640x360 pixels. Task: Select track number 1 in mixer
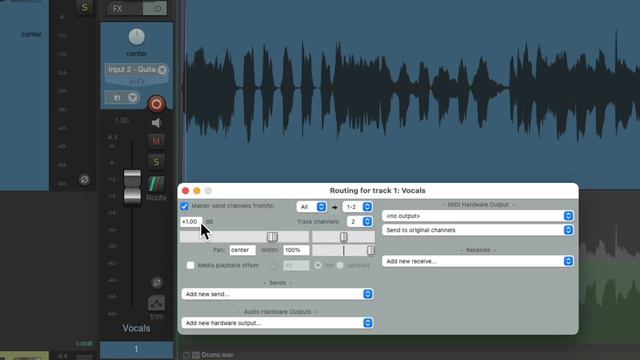[x=136, y=349]
